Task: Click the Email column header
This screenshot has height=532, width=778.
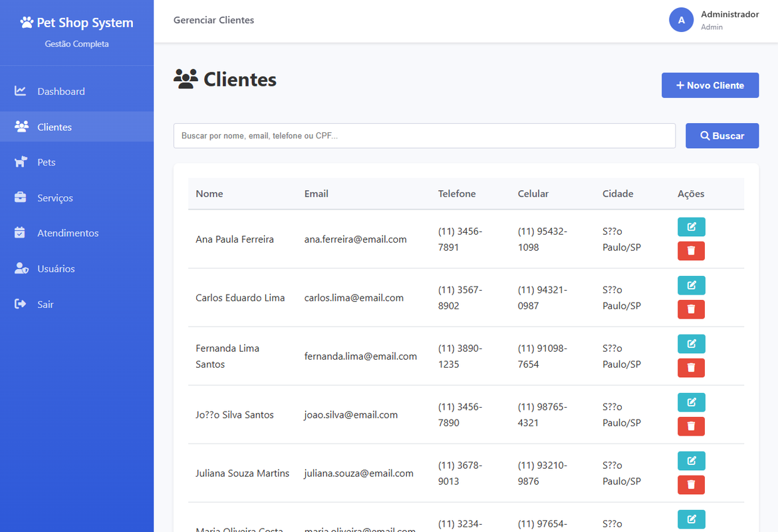Action: (316, 194)
